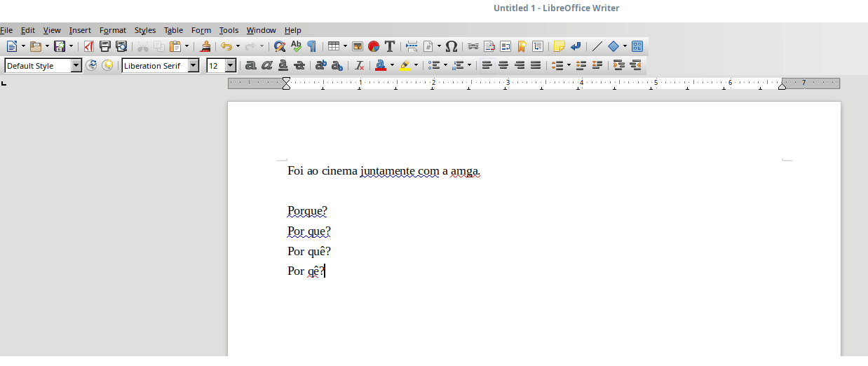868x366 pixels.
Task: Open the bullet list style dropdown arrow
Action: [x=445, y=65]
